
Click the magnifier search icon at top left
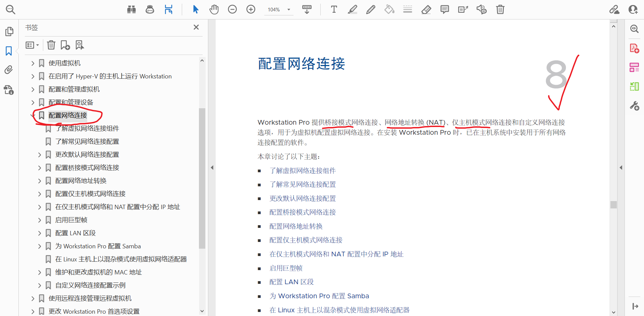(x=10, y=9)
